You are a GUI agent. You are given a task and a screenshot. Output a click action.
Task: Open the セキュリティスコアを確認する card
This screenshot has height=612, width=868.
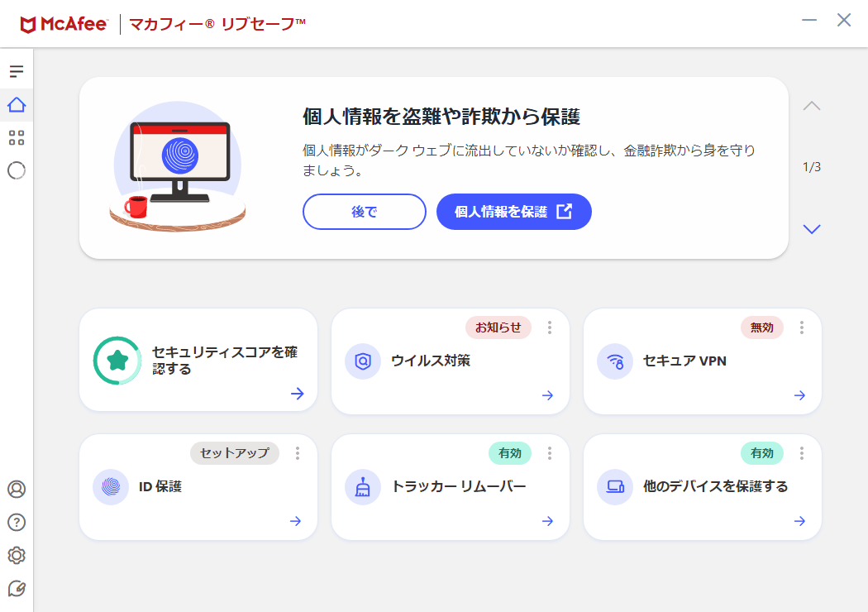click(198, 361)
